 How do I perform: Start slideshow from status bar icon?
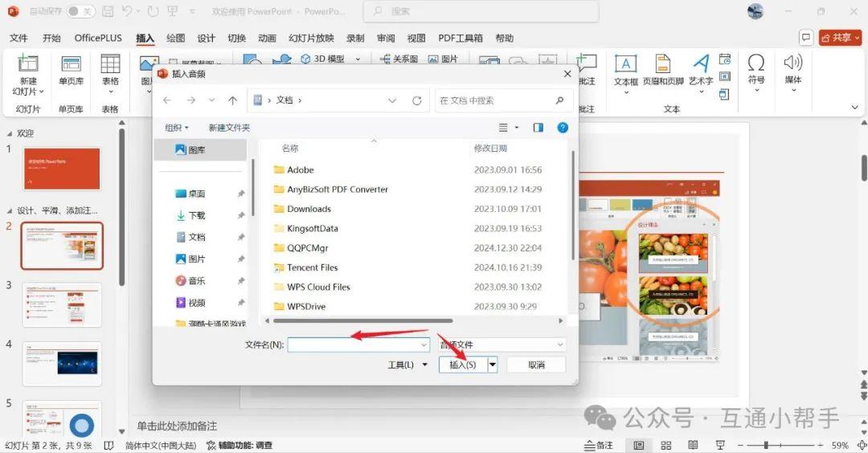tap(720, 445)
